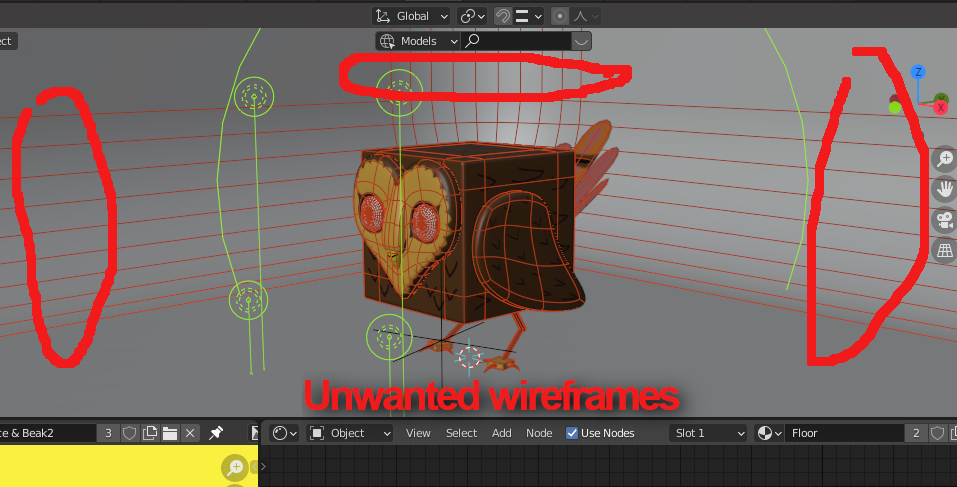This screenshot has width=957, height=487.
Task: Duplicate the Beak2 material datablock
Action: point(150,433)
